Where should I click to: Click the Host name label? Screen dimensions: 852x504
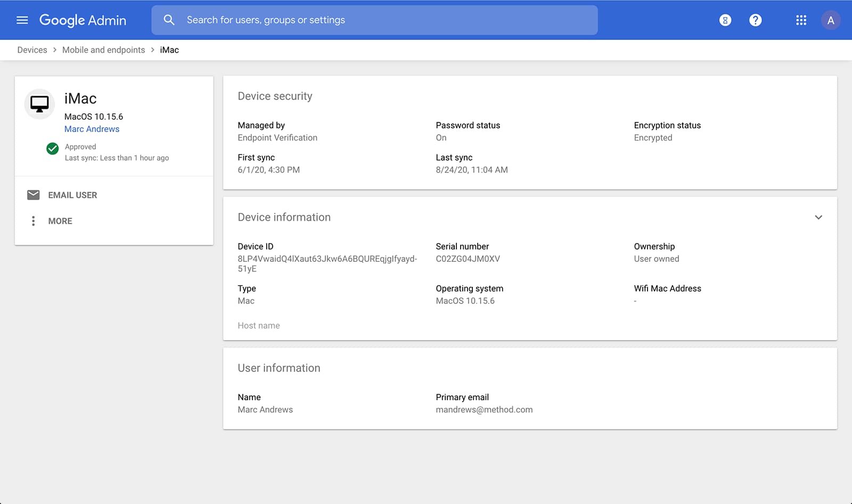tap(258, 326)
